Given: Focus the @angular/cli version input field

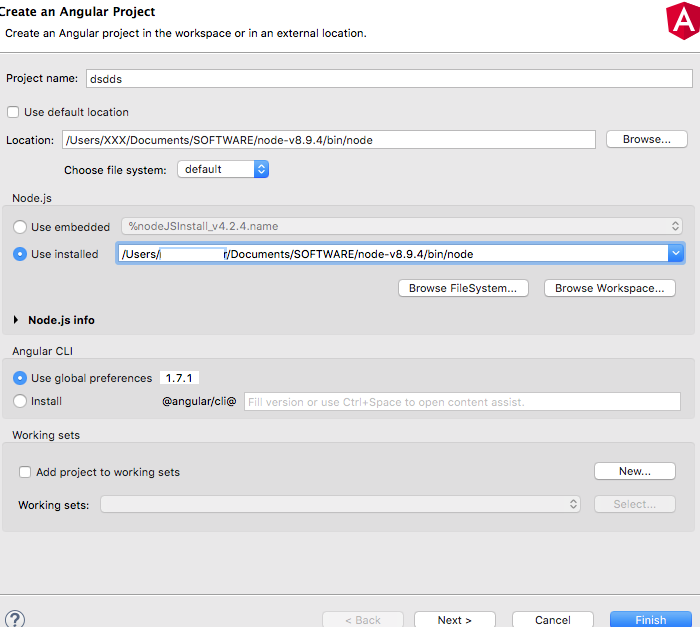Looking at the screenshot, I should pyautogui.click(x=461, y=402).
